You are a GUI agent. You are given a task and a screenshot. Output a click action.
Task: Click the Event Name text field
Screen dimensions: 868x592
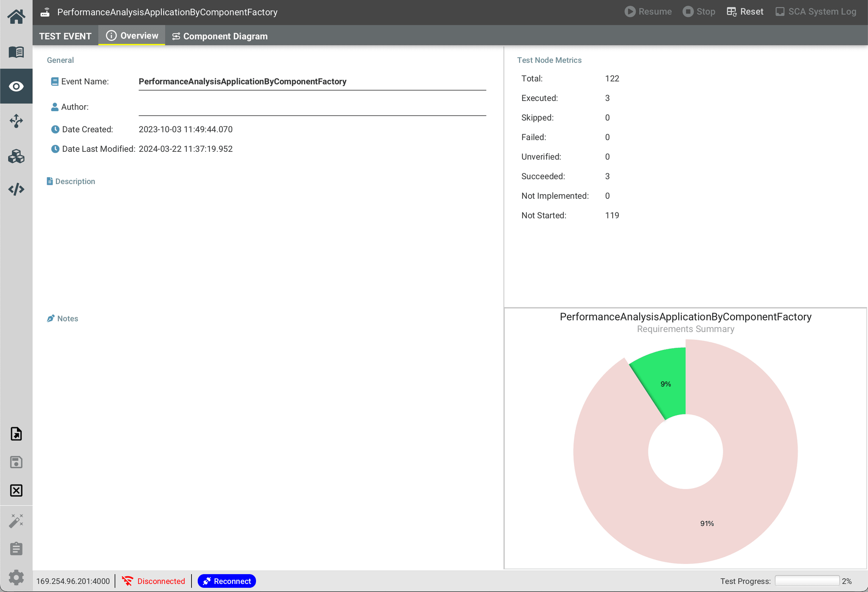[312, 81]
